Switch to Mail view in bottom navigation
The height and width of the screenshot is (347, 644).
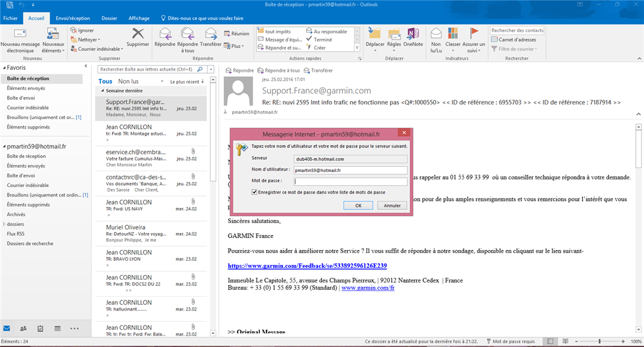6,329
